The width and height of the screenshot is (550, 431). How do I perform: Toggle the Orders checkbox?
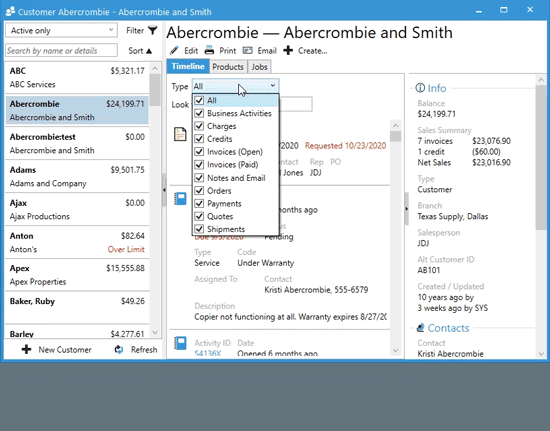[199, 191]
